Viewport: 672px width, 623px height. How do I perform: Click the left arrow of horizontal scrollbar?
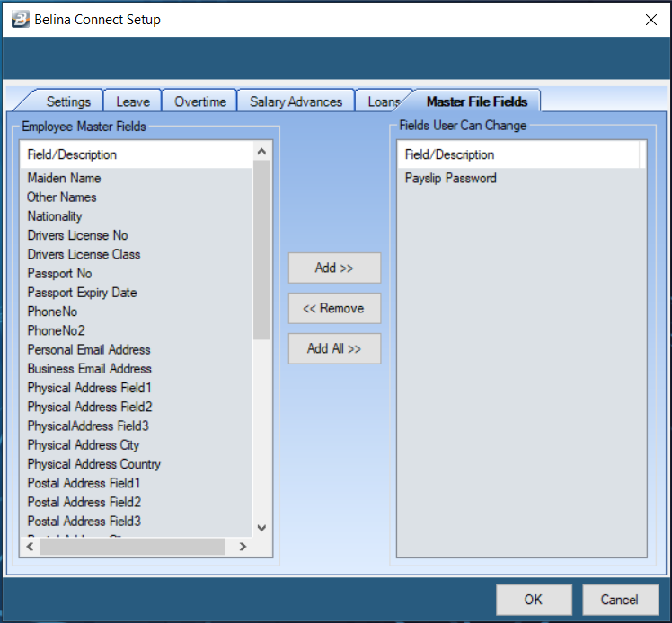[x=30, y=547]
